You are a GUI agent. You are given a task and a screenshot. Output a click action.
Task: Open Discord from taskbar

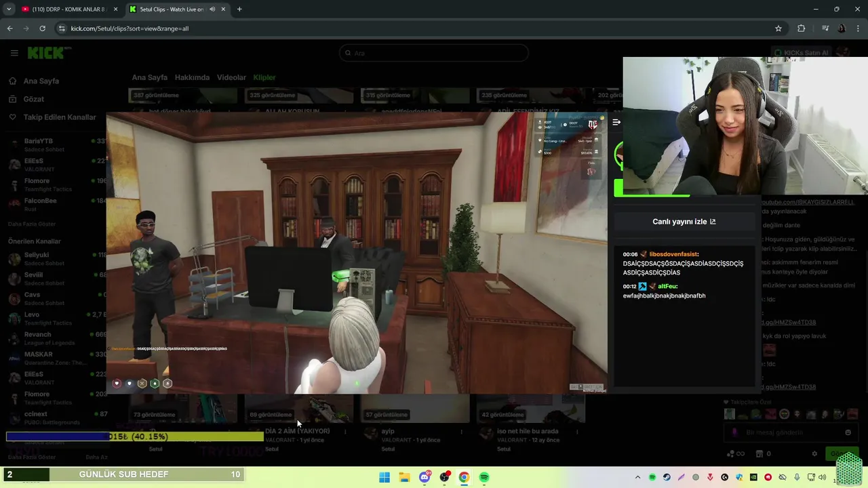425,477
